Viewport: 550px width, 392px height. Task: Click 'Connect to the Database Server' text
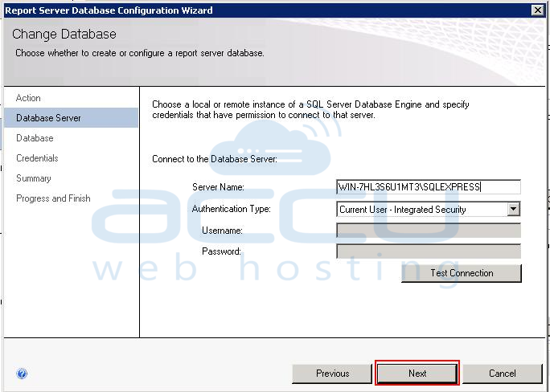coord(215,159)
